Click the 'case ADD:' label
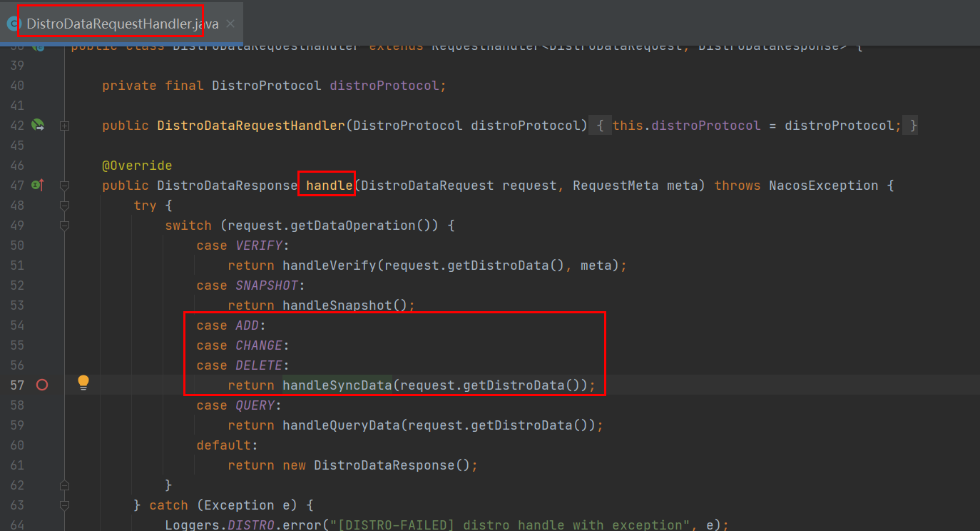Image resolution: width=980 pixels, height=531 pixels. [x=231, y=325]
